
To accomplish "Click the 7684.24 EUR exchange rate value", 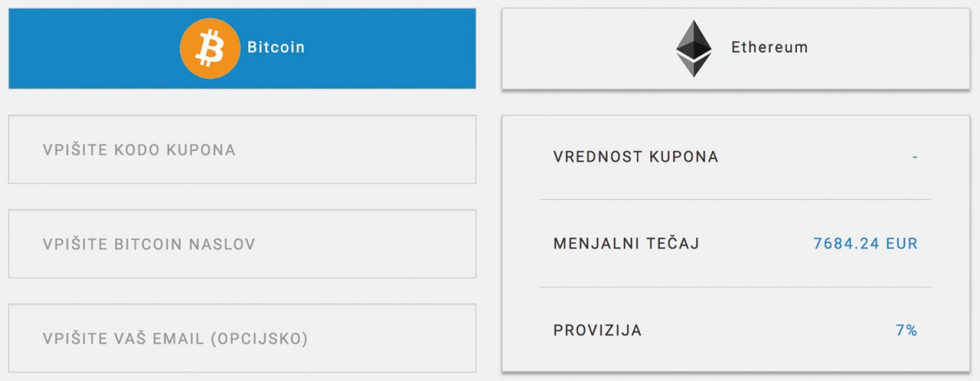I will (866, 243).
